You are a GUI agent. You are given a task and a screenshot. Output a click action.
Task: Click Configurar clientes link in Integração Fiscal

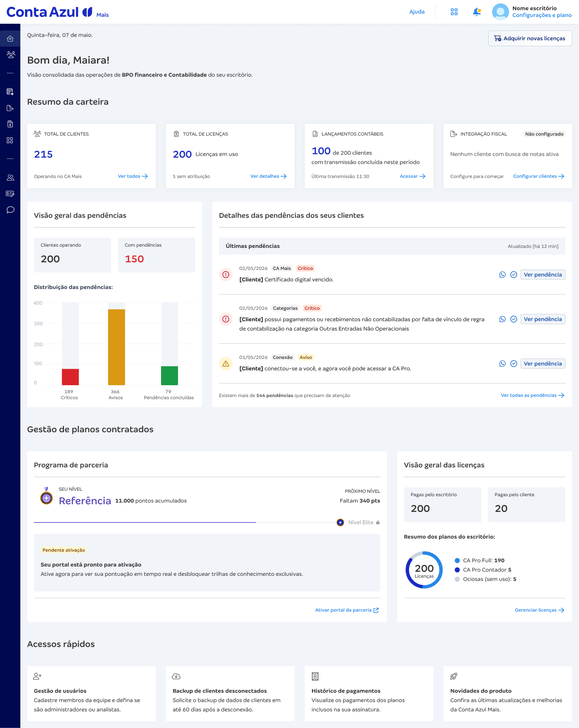(538, 176)
